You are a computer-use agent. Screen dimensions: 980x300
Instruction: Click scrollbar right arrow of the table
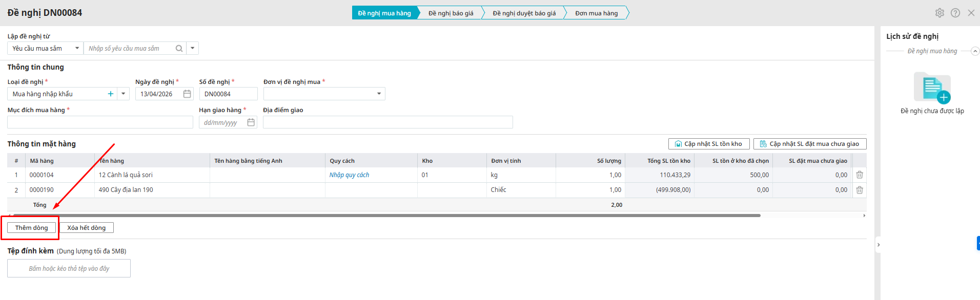coord(864,216)
